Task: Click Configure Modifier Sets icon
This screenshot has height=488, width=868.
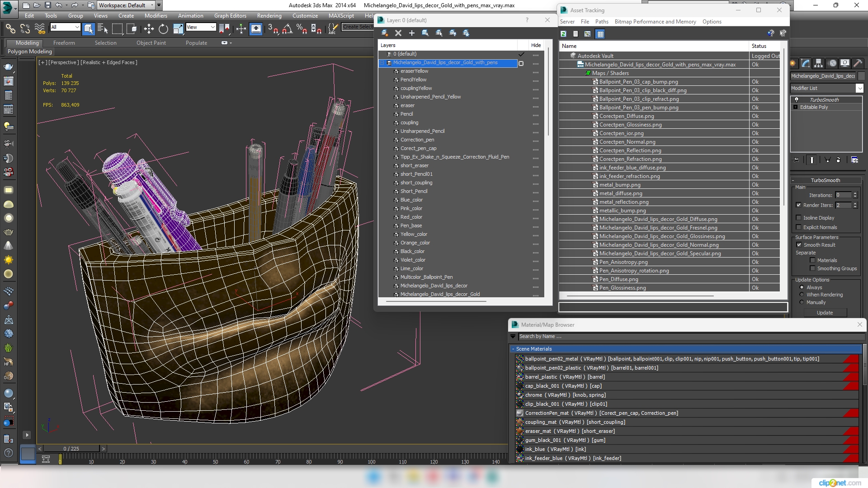Action: (x=854, y=160)
